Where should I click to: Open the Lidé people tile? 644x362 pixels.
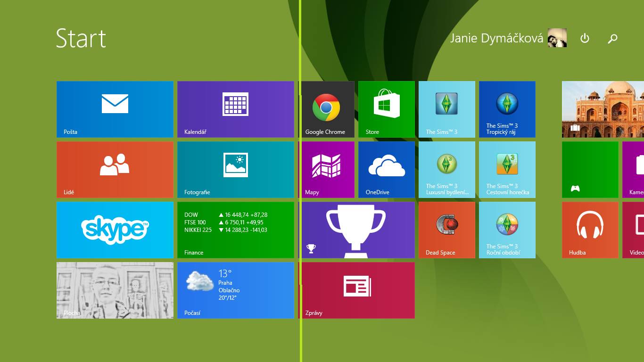(x=115, y=170)
